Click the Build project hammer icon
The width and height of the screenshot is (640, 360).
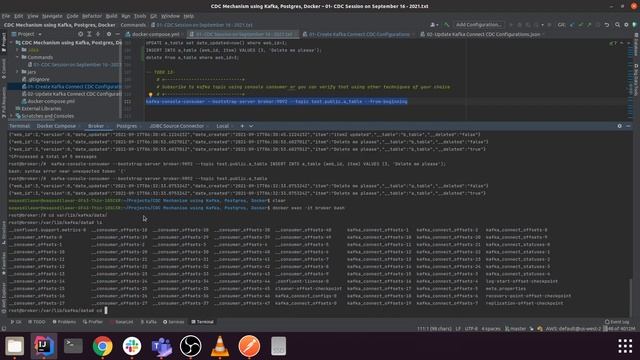point(447,25)
